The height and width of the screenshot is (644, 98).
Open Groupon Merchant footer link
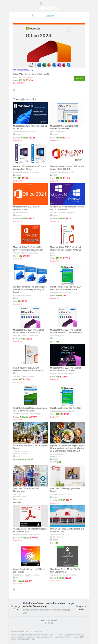tap(18, 631)
